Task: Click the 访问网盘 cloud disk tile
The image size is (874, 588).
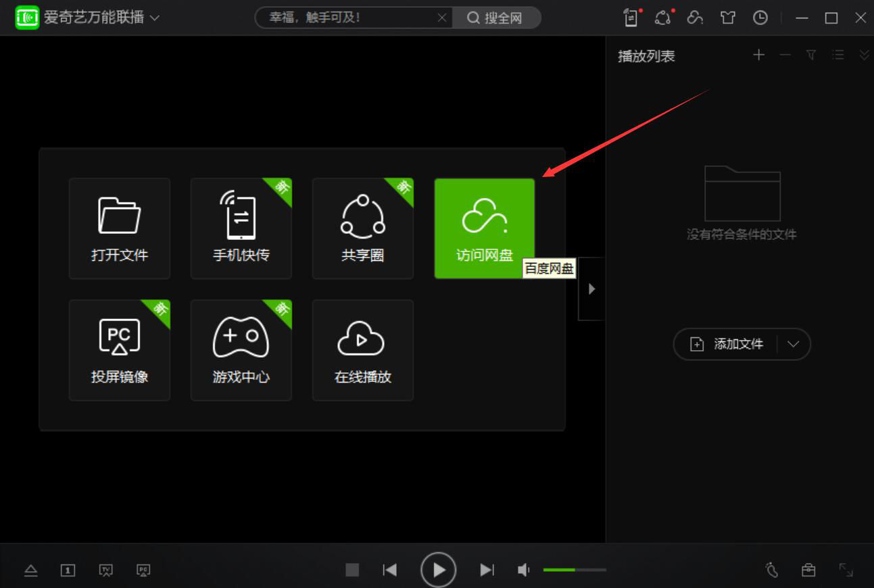Action: click(485, 228)
